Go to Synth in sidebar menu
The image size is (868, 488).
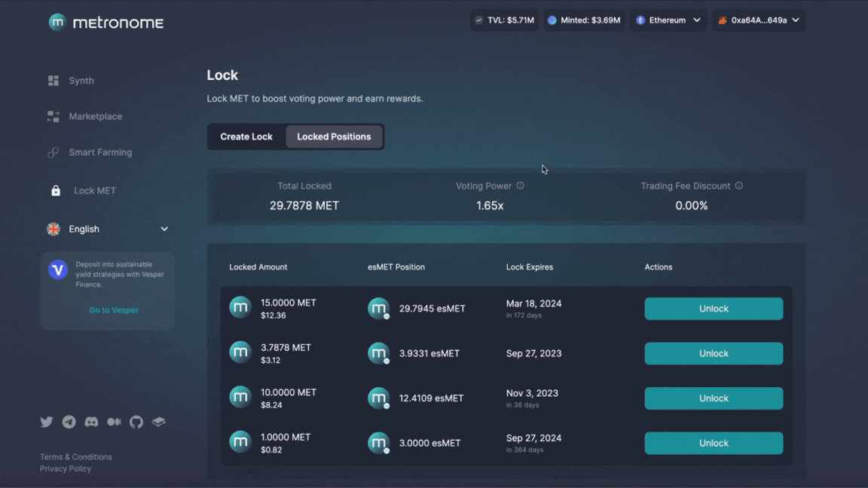(x=81, y=81)
